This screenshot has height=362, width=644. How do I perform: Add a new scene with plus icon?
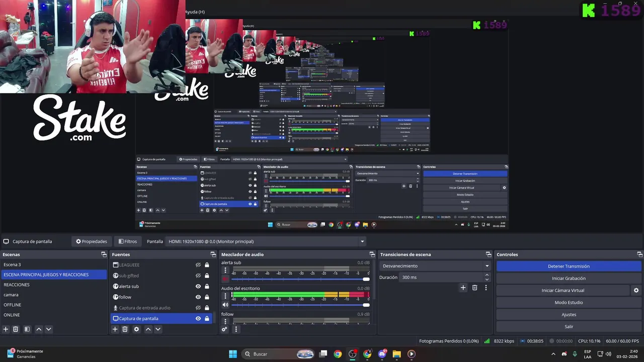coord(6,329)
